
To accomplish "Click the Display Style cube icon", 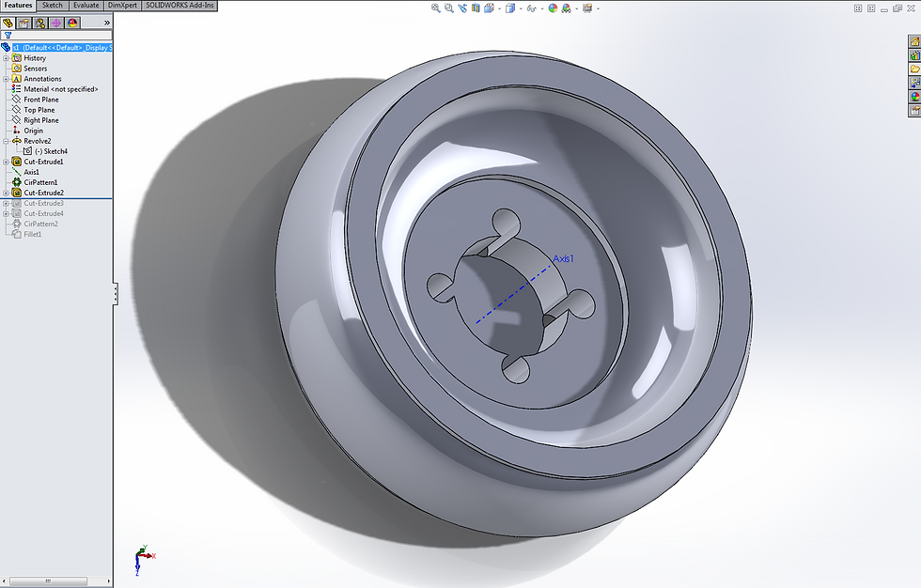I will coord(510,8).
